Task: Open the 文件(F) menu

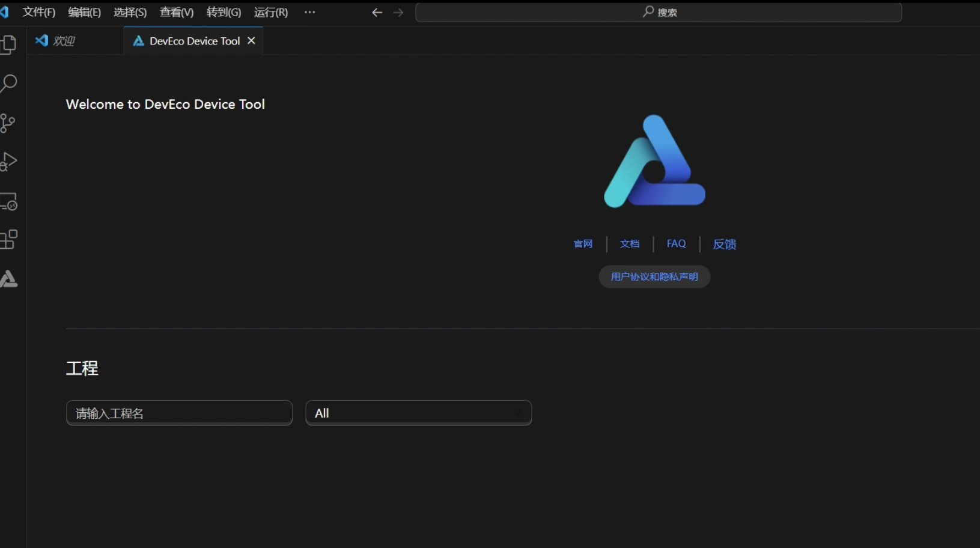Action: coord(38,12)
